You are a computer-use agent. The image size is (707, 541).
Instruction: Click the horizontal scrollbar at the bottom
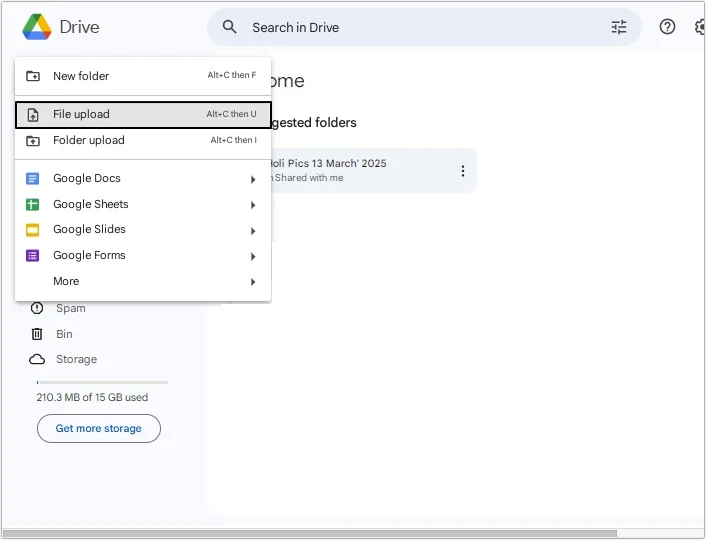309,534
